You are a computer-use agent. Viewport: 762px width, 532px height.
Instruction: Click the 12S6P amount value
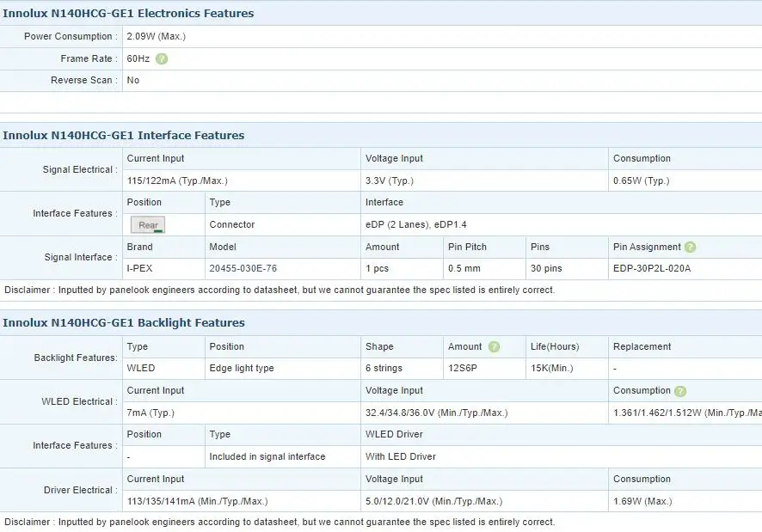click(462, 368)
